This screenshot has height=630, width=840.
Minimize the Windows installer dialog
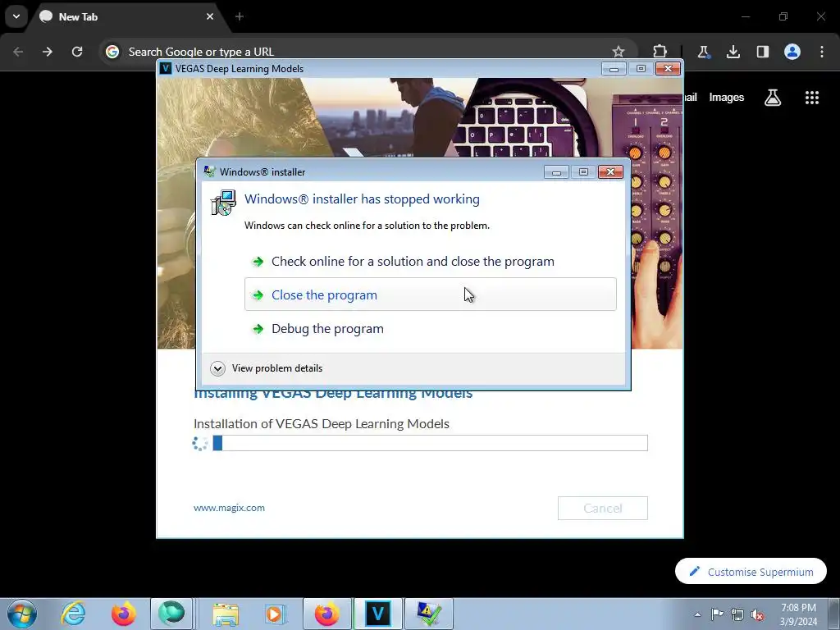click(x=556, y=172)
